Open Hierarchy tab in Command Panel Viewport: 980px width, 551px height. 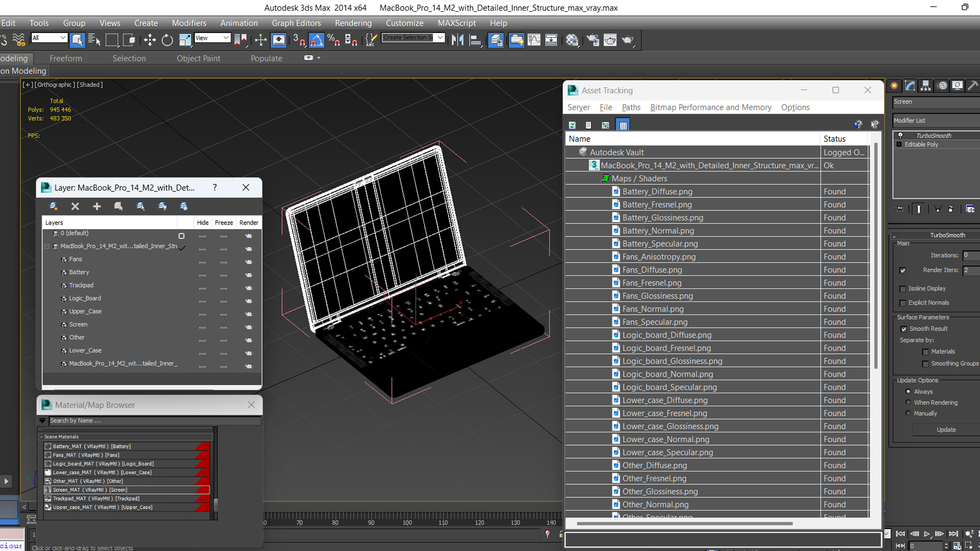pyautogui.click(x=925, y=86)
